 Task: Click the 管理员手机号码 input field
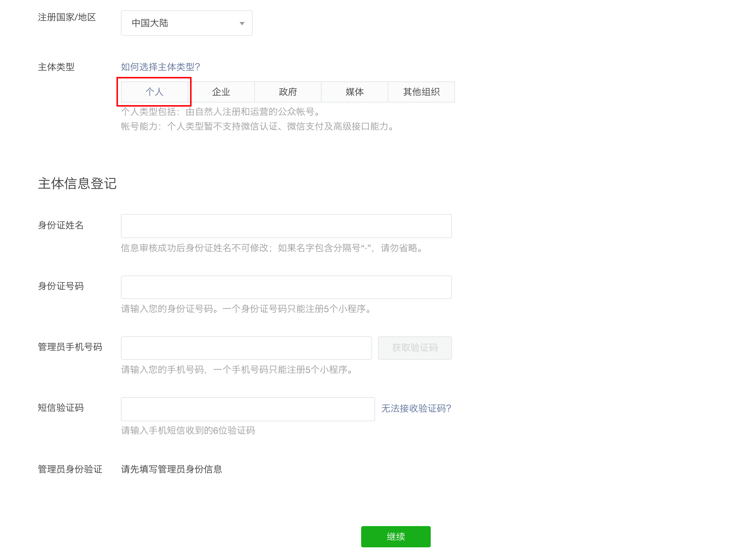246,348
